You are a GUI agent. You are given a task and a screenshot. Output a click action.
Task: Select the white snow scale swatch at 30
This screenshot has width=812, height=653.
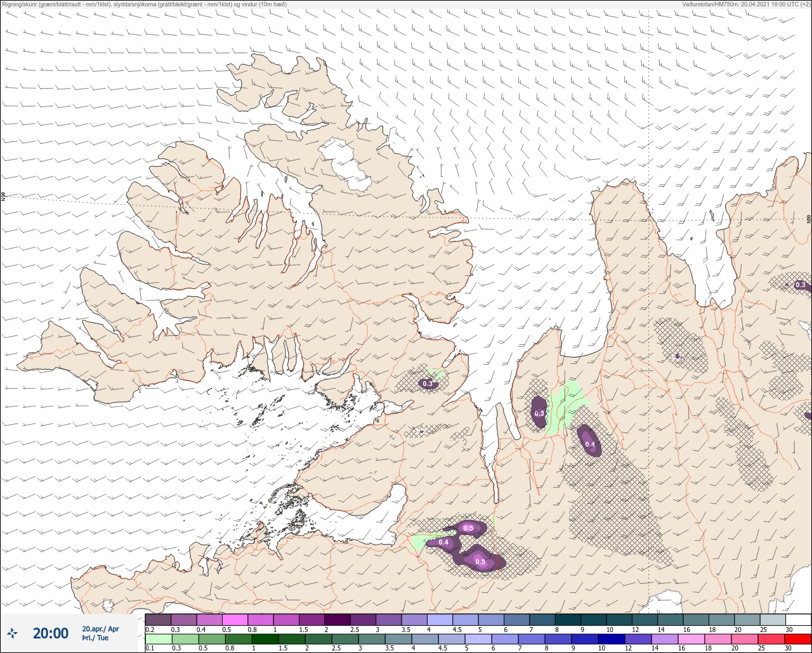point(799,619)
